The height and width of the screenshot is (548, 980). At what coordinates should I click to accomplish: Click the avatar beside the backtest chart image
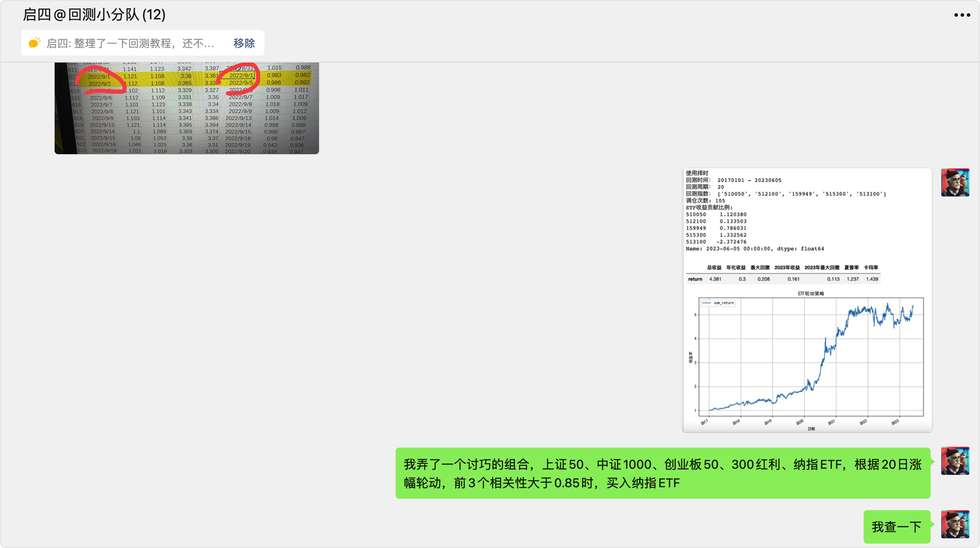pyautogui.click(x=955, y=182)
